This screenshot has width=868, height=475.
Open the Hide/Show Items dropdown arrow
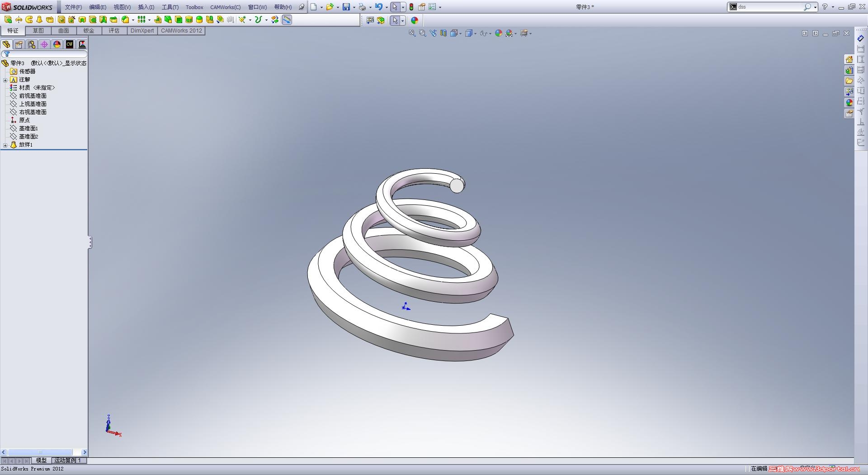pos(490,33)
